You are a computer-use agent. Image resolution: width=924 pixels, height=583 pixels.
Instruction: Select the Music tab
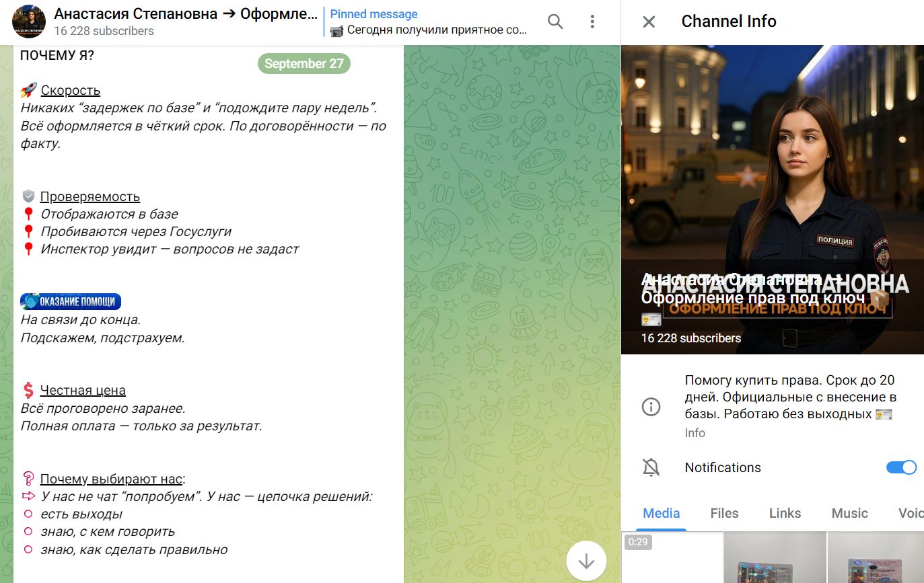(x=849, y=513)
